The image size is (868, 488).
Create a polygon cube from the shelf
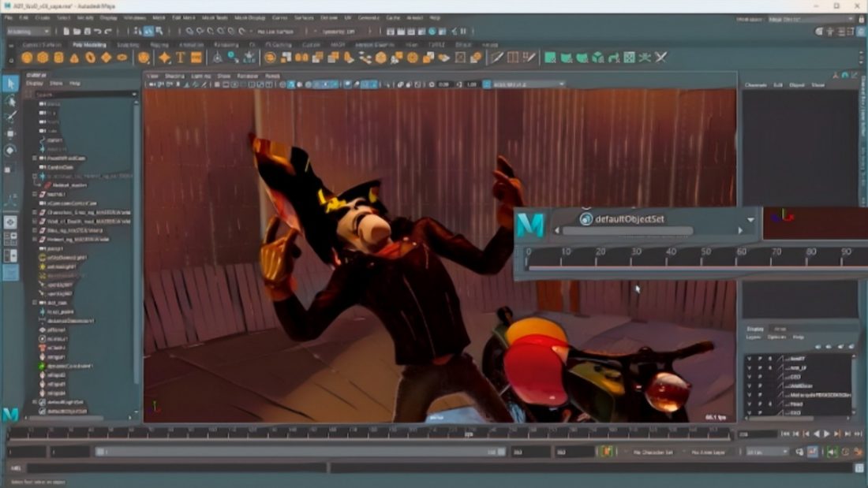(43, 58)
